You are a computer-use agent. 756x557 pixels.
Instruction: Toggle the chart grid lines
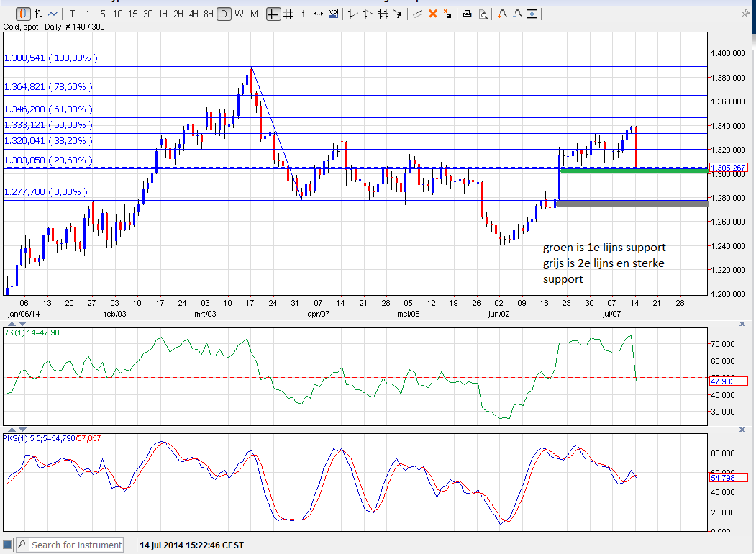tap(288, 14)
